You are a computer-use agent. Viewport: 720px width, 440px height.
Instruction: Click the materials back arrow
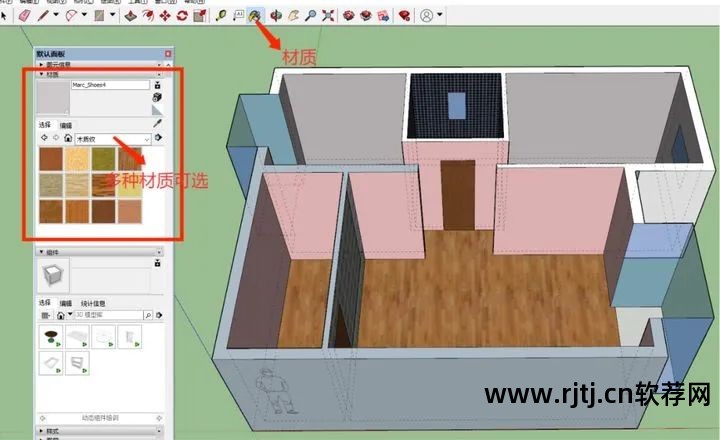coord(44,137)
